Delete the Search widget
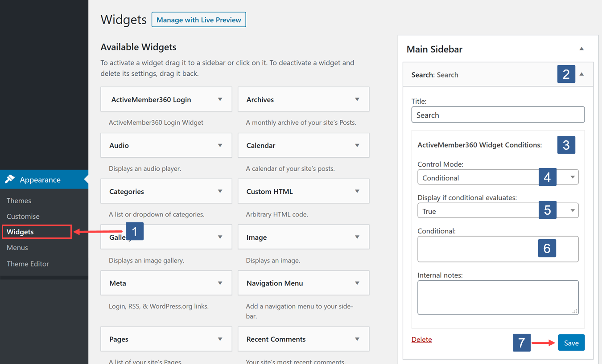 click(x=421, y=339)
